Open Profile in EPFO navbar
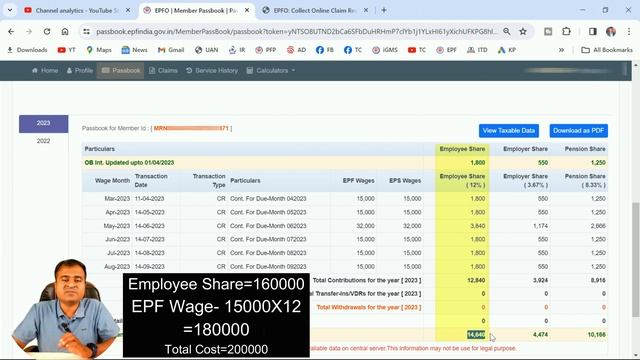Viewport: 640px width, 360px height. pyautogui.click(x=80, y=71)
